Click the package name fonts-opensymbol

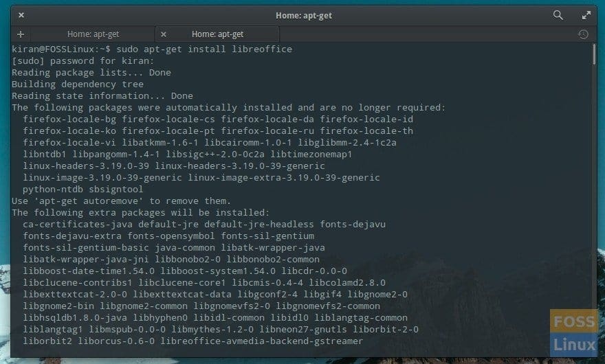tap(171, 236)
